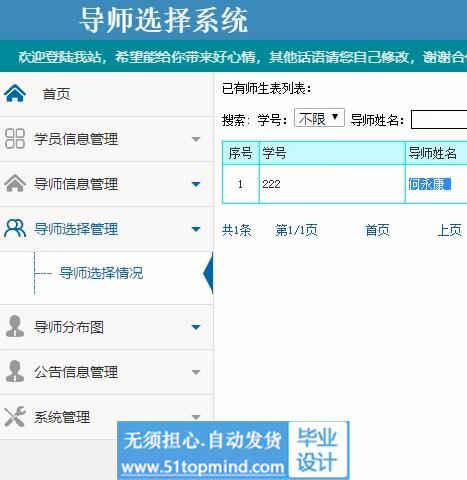This screenshot has width=467, height=480.
Task: Expand the 公告信息管理 arrow
Action: point(196,372)
